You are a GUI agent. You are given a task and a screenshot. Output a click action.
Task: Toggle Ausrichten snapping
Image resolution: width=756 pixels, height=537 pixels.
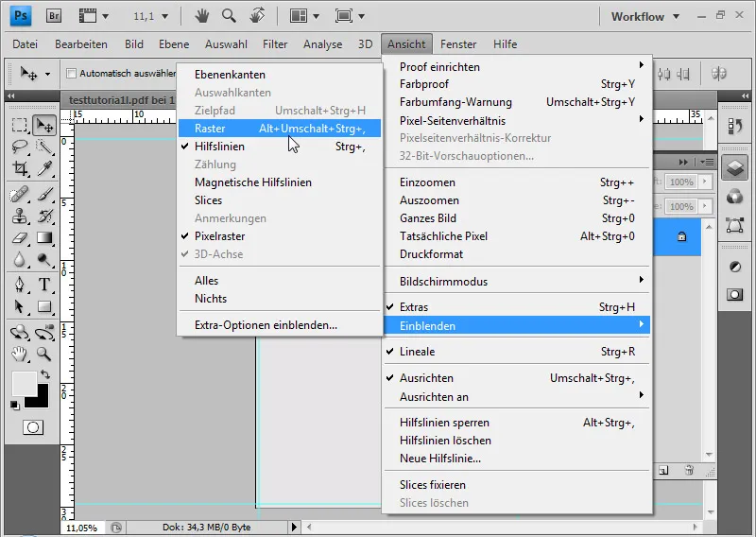(517, 378)
